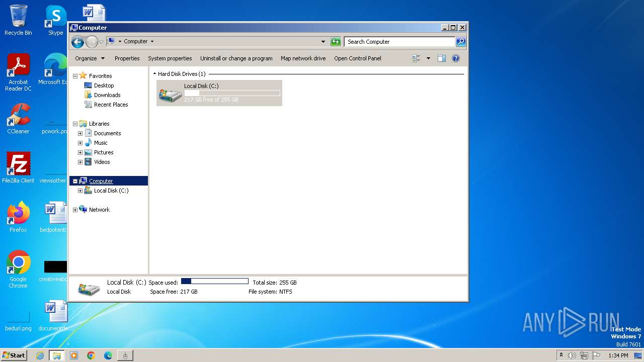The height and width of the screenshot is (362, 644).
Task: Open Windows Media Player from taskbar
Action: pos(74,355)
